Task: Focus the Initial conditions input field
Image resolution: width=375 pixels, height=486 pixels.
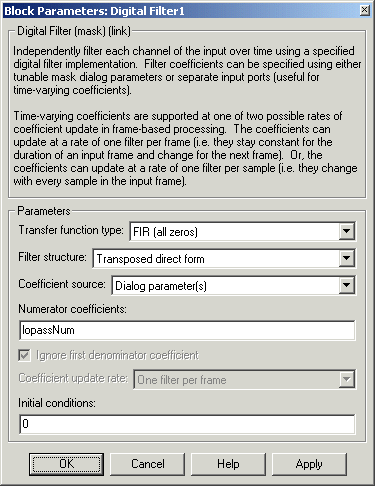Action: point(187,424)
